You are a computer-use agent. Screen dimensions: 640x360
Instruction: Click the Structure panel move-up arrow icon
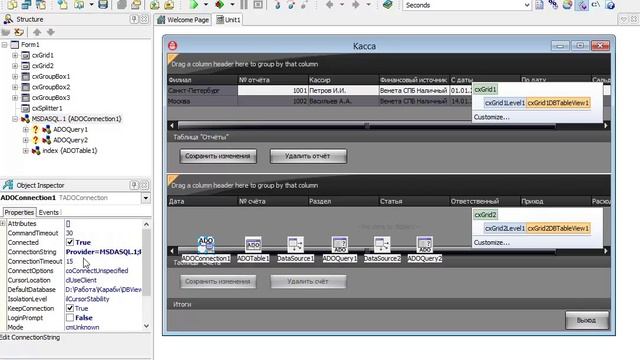click(37, 32)
